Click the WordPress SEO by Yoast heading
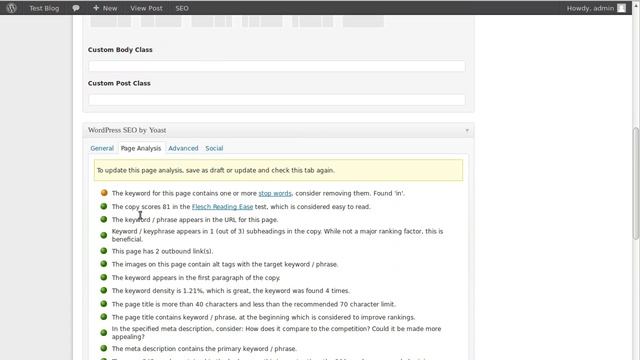The width and height of the screenshot is (640, 360). 127,130
